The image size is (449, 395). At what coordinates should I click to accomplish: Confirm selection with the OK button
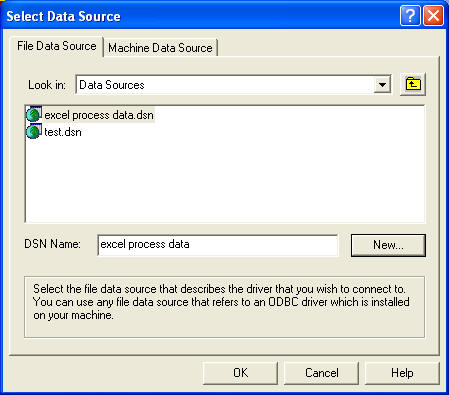(x=240, y=373)
